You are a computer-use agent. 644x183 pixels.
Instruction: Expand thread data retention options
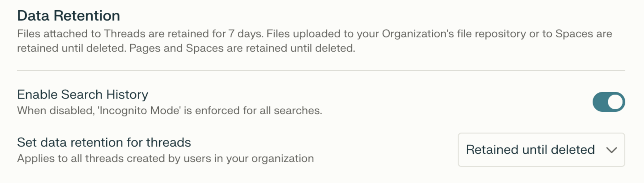[541, 150]
